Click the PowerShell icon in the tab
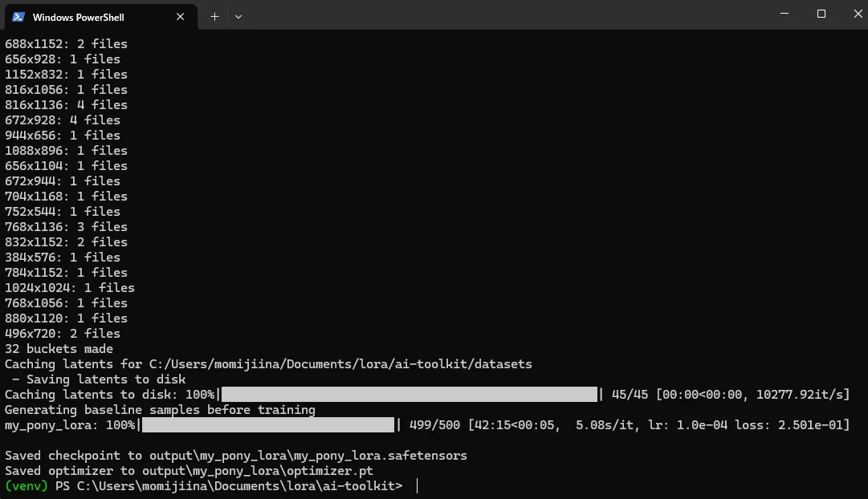Image resolution: width=868 pixels, height=499 pixels. [x=18, y=16]
